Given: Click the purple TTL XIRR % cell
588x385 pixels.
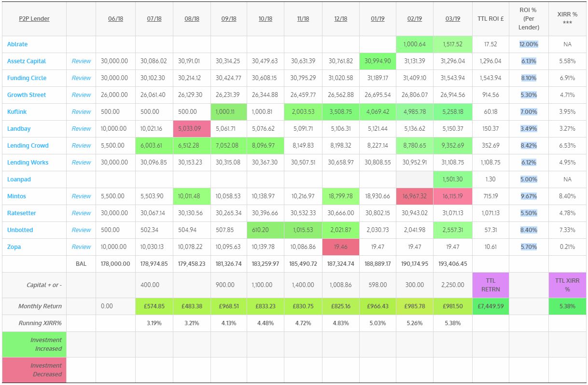Looking at the screenshot, I should coord(567,285).
